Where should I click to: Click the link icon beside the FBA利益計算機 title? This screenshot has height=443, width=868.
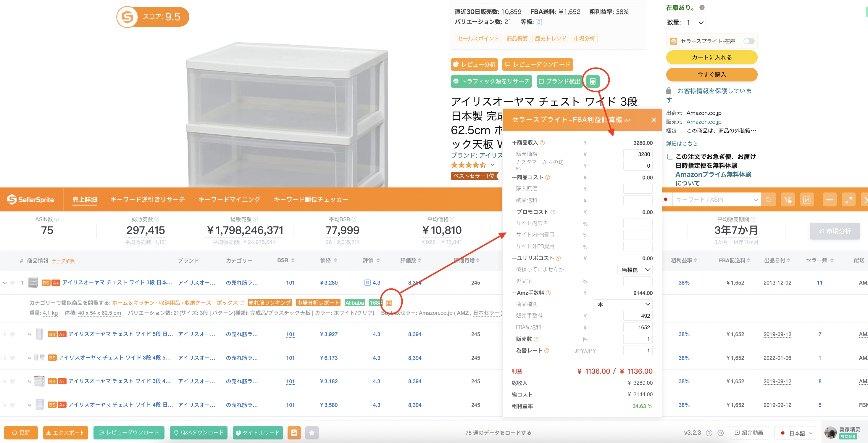627,121
